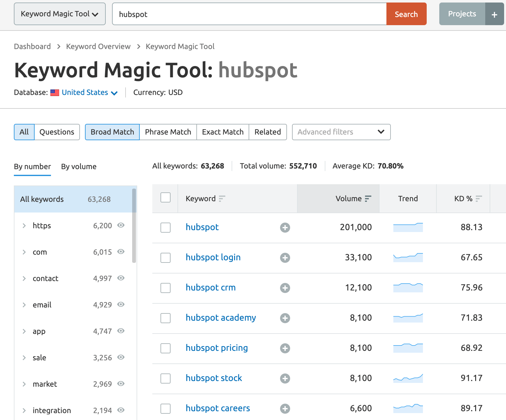Click the hubspot search input field
506x420 pixels.
pyautogui.click(x=249, y=14)
